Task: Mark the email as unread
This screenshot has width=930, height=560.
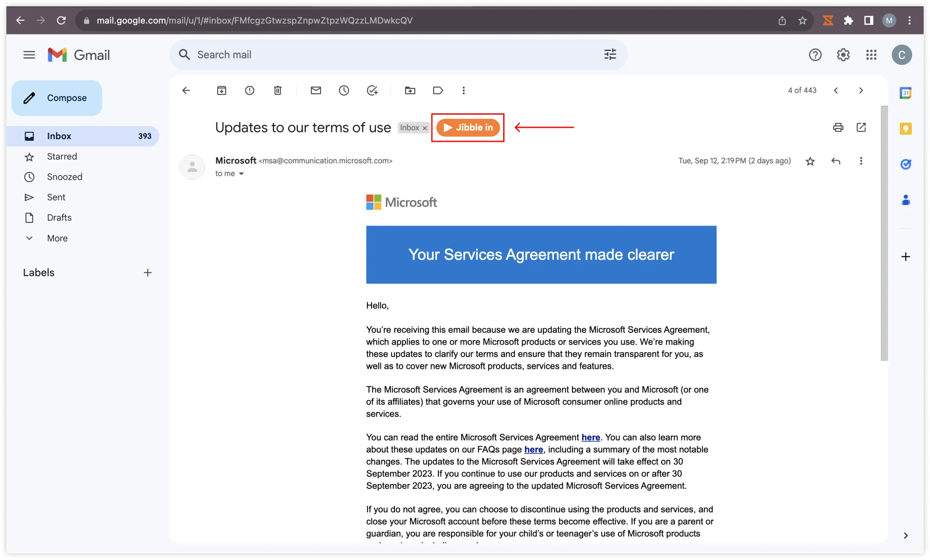Action: (x=316, y=90)
